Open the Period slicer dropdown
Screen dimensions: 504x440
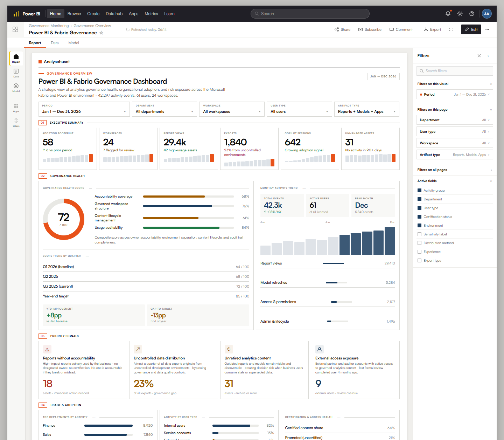pos(84,109)
